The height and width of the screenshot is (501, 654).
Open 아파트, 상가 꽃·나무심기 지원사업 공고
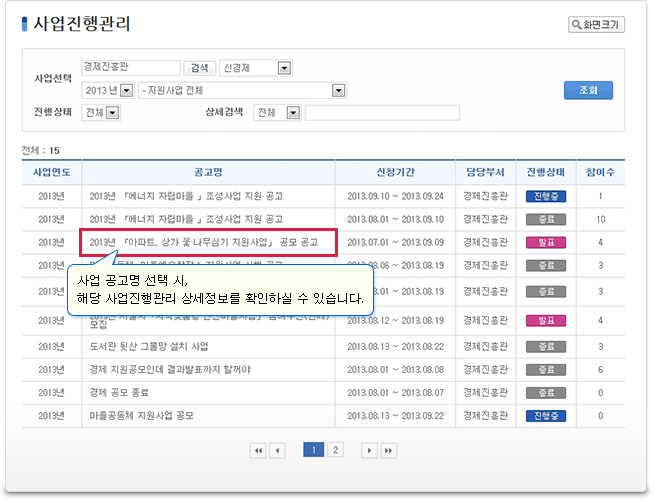[204, 242]
